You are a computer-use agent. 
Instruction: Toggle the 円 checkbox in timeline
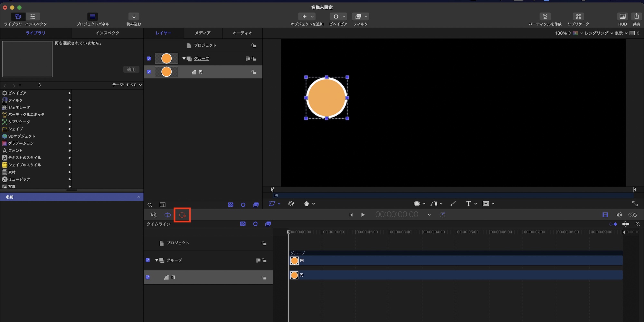coord(148,277)
